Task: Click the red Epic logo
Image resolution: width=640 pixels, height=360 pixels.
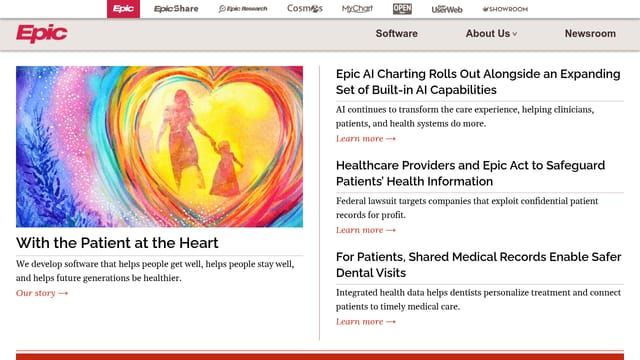Action: 42,33
